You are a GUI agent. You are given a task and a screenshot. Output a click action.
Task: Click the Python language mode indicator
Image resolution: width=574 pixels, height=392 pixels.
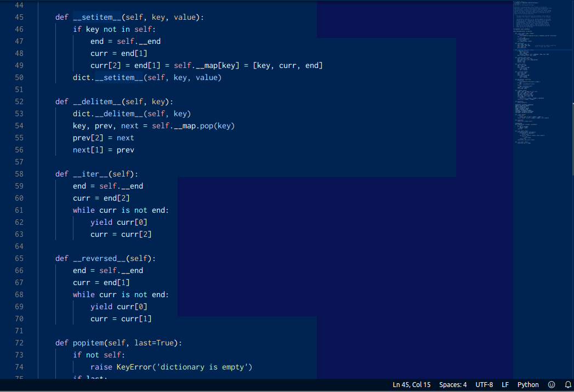[x=527, y=384]
